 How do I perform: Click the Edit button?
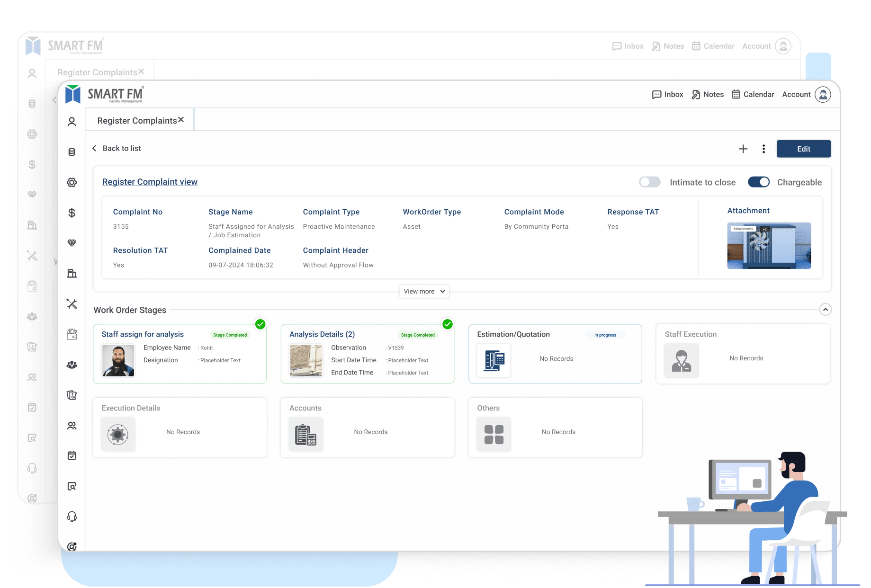click(803, 149)
